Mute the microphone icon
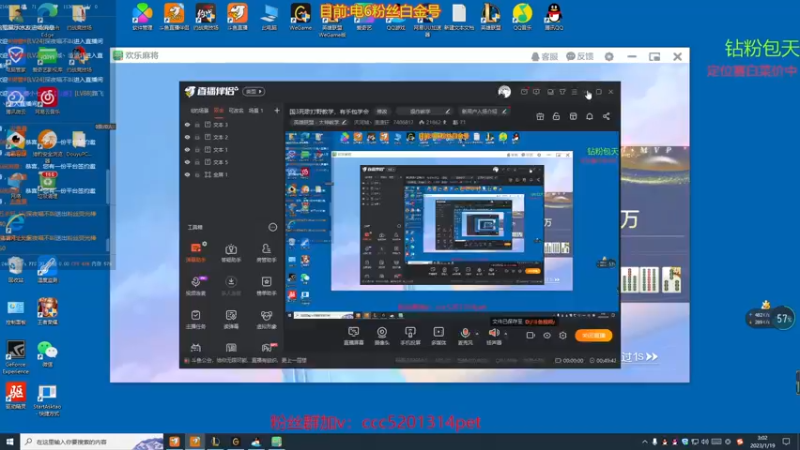800x450 pixels. click(x=465, y=333)
